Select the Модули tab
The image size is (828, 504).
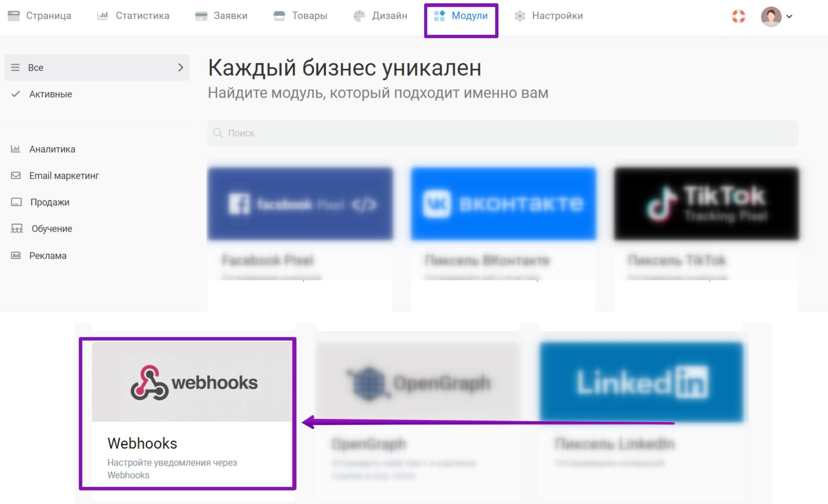[461, 16]
